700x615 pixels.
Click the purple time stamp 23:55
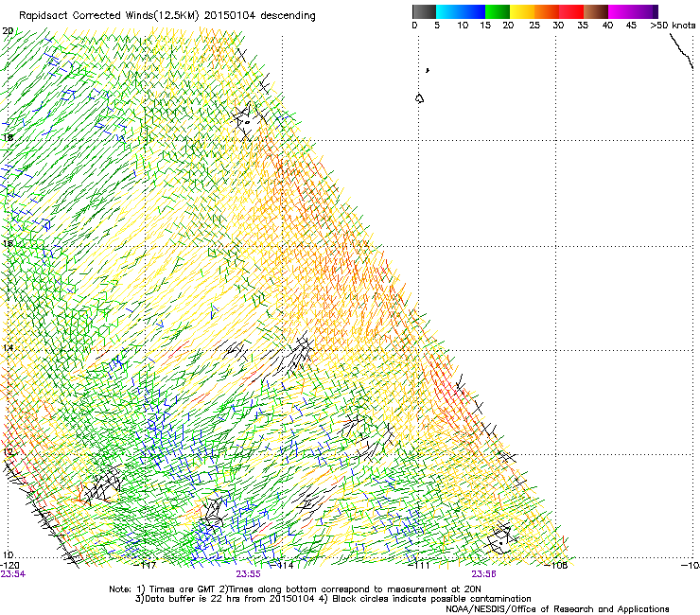[248, 574]
